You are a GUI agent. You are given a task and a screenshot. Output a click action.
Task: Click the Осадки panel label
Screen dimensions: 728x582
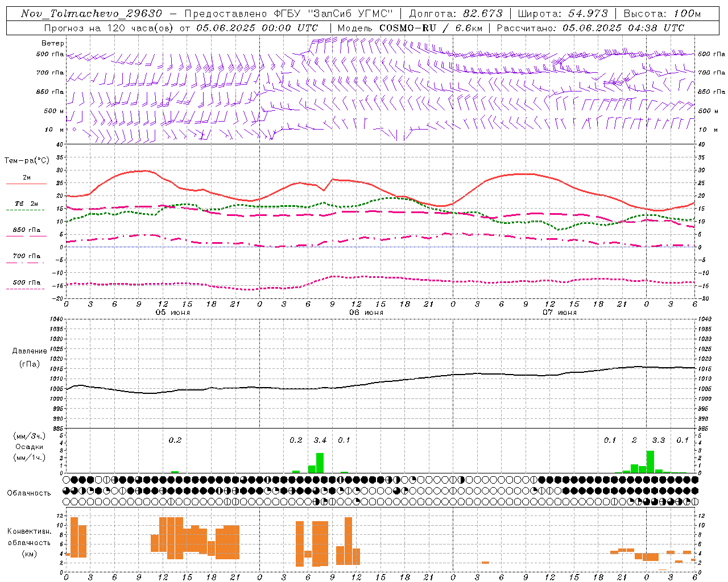(30, 447)
